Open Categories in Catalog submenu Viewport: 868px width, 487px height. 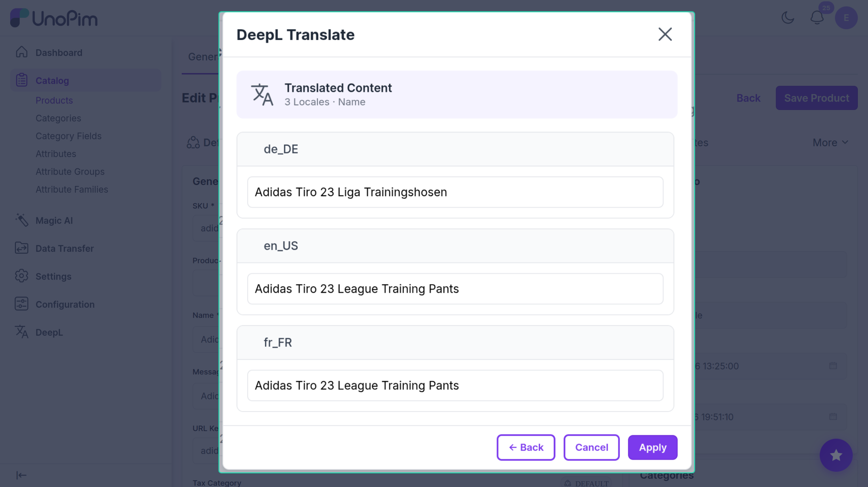[58, 118]
